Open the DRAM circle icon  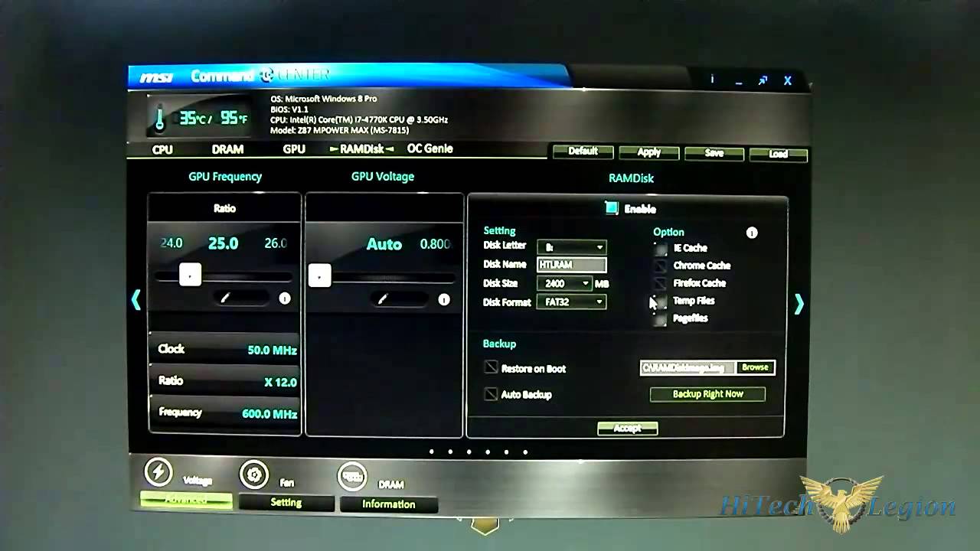(352, 477)
